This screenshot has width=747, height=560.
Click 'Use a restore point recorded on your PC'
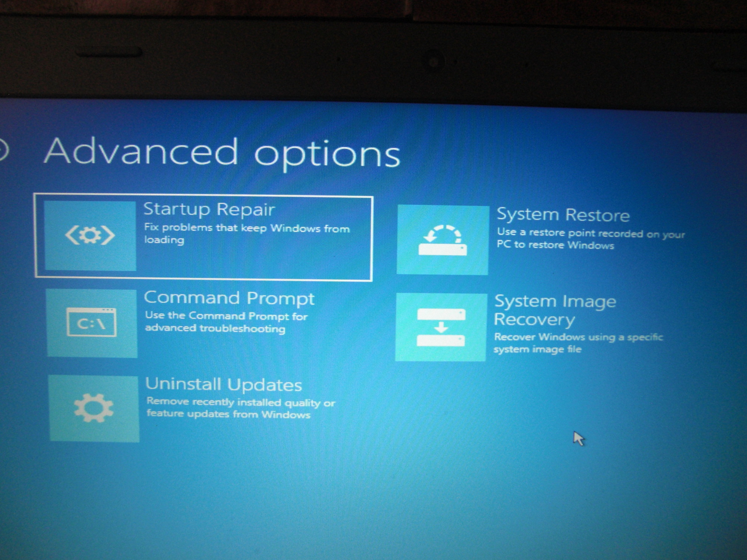(x=591, y=239)
